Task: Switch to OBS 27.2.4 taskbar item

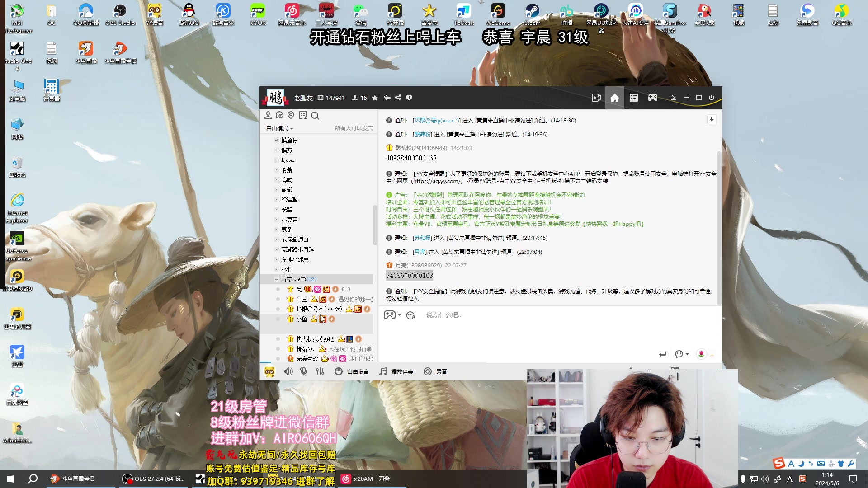Action: 155,479
